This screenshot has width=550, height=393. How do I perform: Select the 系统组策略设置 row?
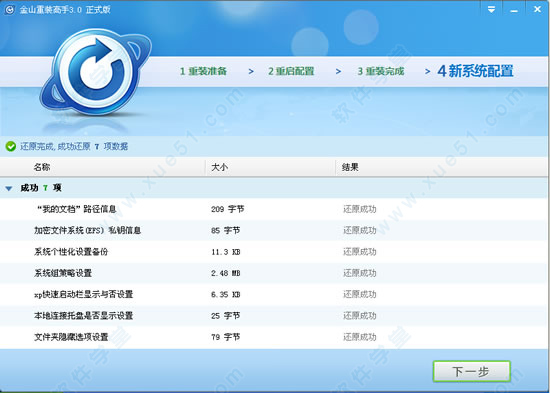[275, 273]
